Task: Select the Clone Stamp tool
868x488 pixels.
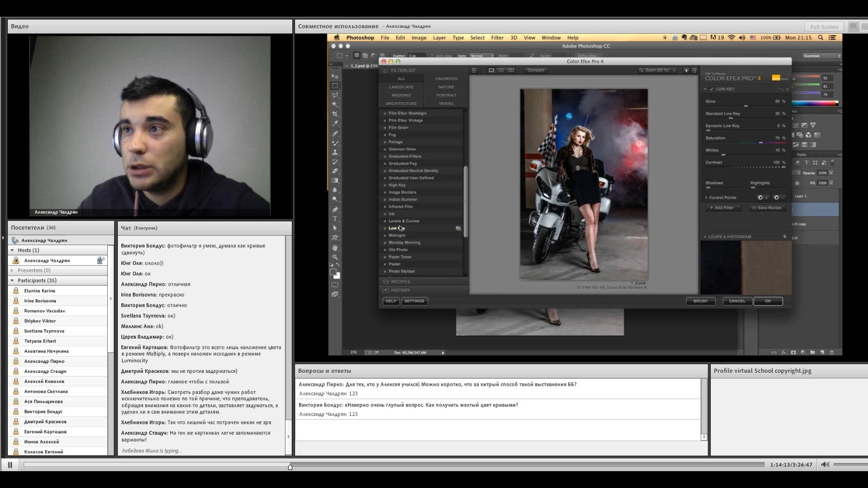Action: click(x=335, y=152)
